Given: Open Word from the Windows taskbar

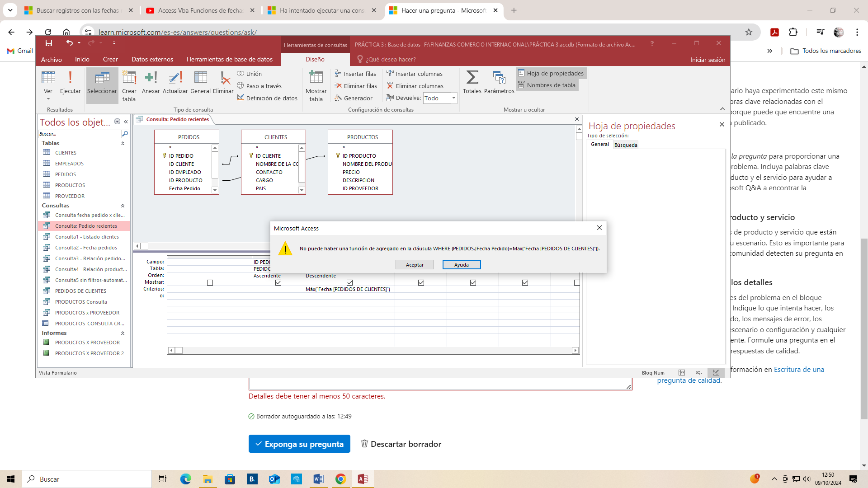Looking at the screenshot, I should click(318, 479).
